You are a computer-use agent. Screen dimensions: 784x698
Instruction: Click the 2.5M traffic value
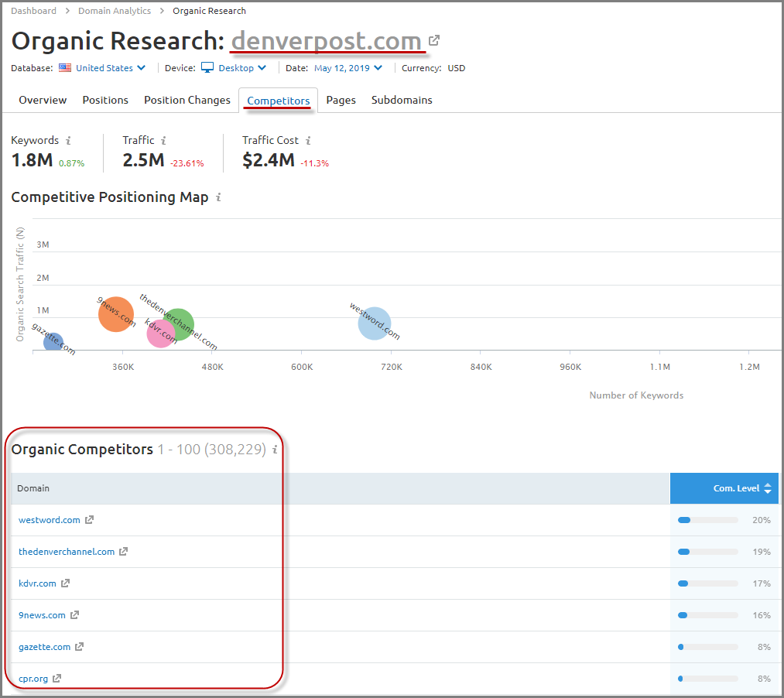click(143, 160)
